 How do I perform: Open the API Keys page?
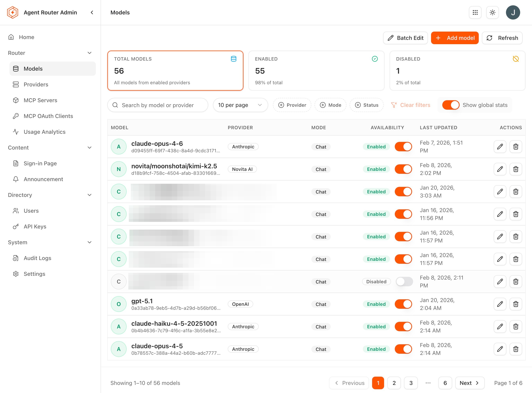[52, 226]
